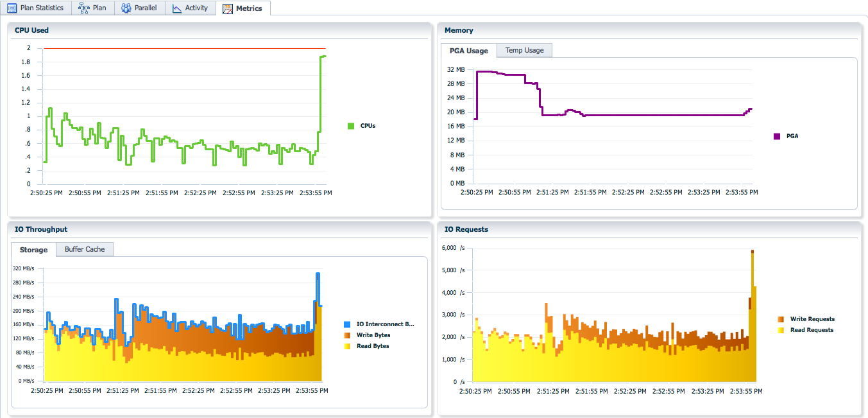Open the Temp Usage tab

pos(524,50)
